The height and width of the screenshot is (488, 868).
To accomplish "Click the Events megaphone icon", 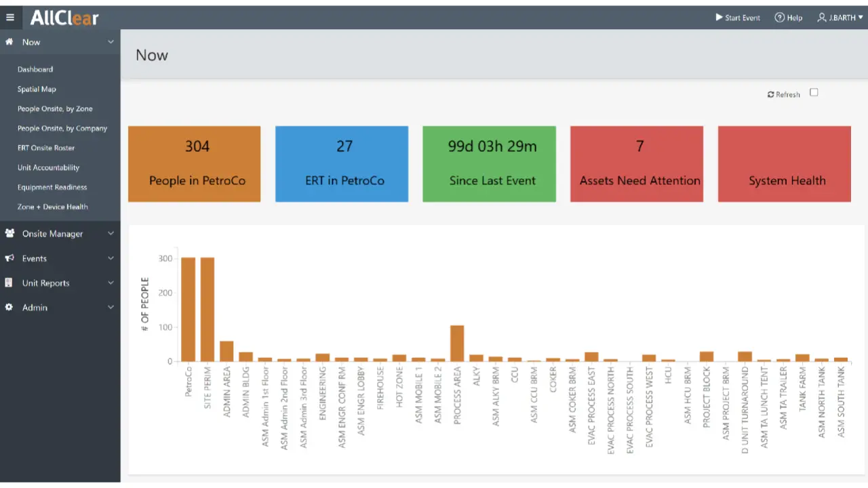I will click(9, 258).
